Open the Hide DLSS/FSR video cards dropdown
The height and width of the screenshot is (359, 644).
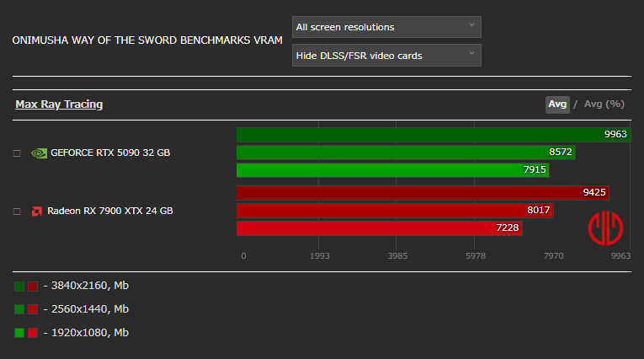click(x=386, y=56)
